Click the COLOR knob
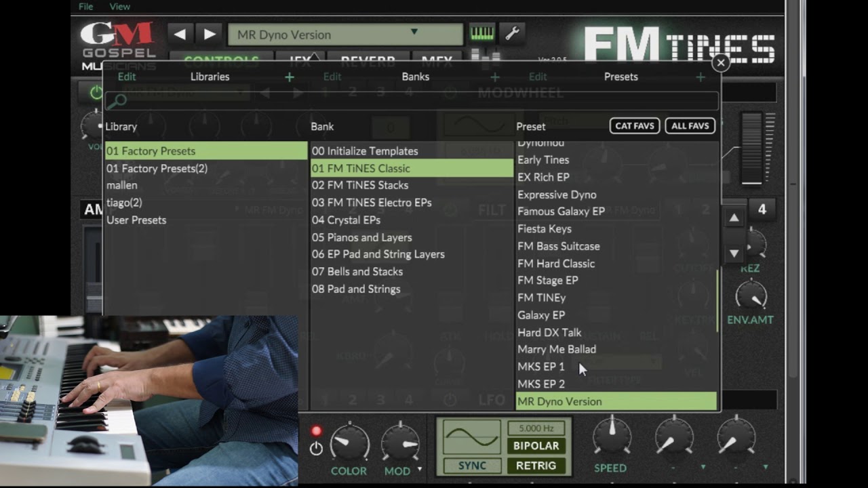 (349, 444)
